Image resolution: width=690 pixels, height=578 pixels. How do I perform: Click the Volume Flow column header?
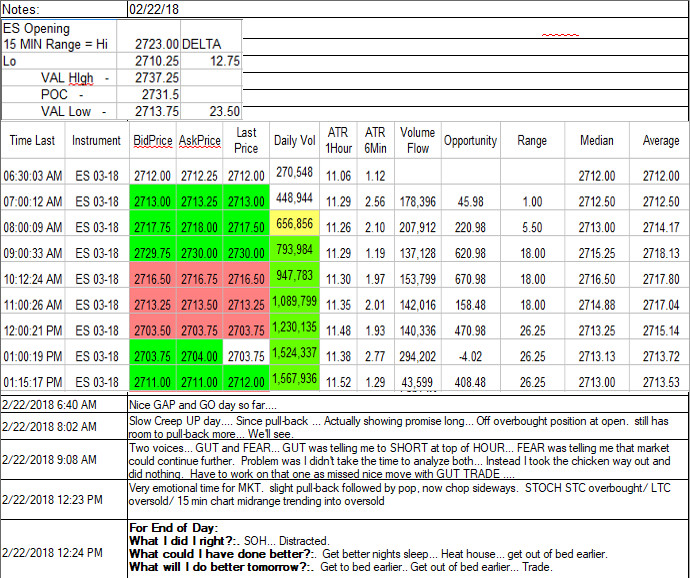point(418,140)
